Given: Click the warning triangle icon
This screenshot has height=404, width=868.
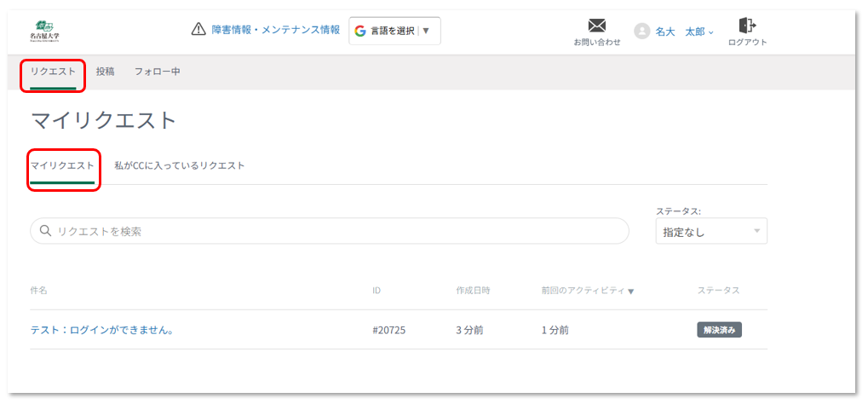Looking at the screenshot, I should (198, 30).
